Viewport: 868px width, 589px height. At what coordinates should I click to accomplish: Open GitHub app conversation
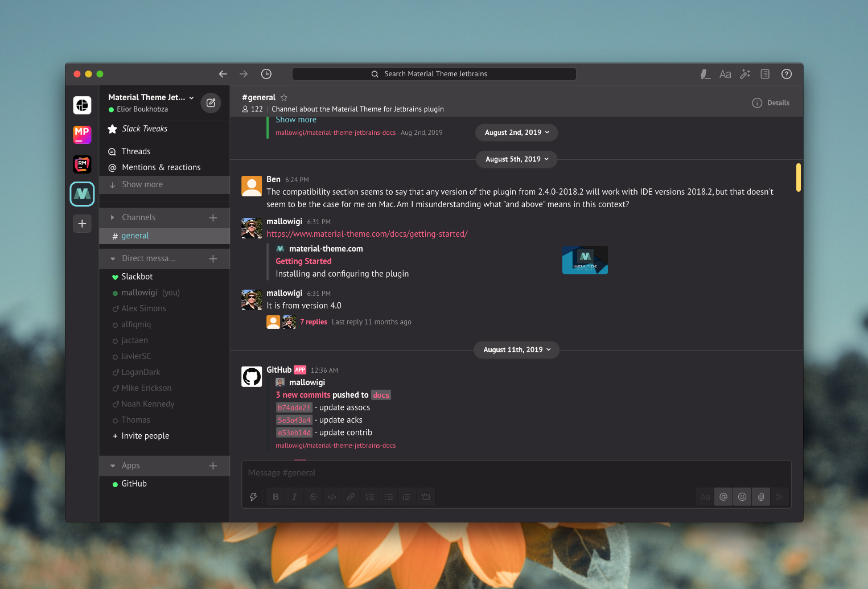[x=164, y=484]
